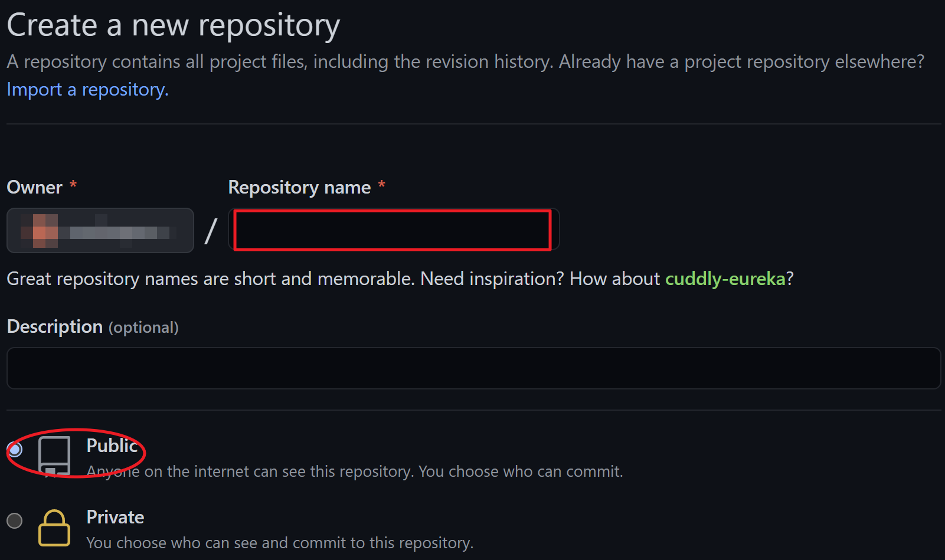Click the Owner field label
The image size is (945, 560).
pos(35,187)
